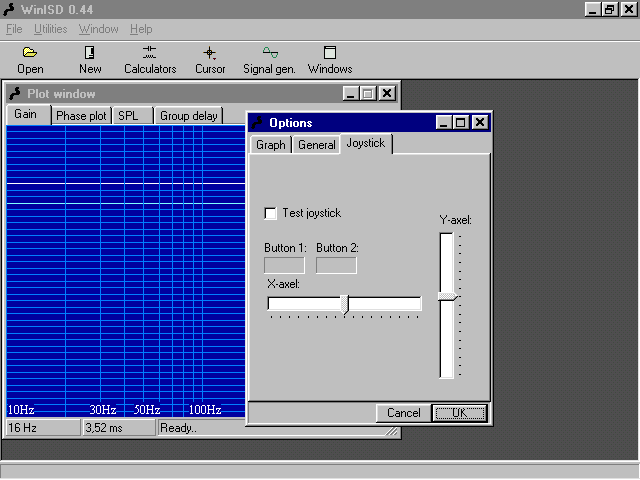Click the 16 Hz status field
The height and width of the screenshot is (480, 640).
pos(43,428)
